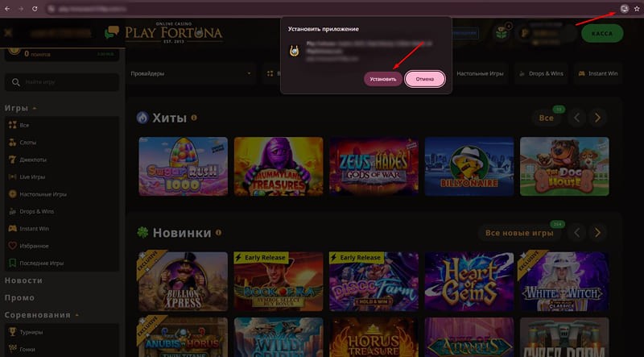Viewport: 644px width, 357px height.
Task: Click the green КАССА button
Action: (601, 33)
